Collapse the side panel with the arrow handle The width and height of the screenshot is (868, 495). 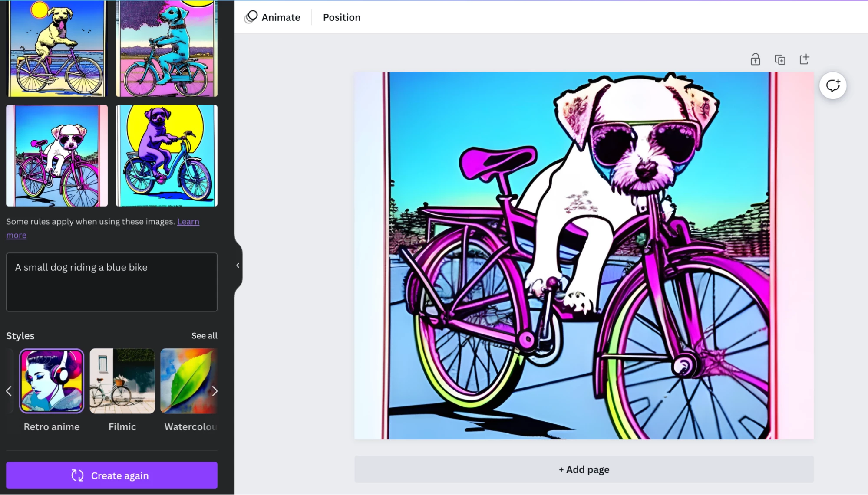(238, 266)
